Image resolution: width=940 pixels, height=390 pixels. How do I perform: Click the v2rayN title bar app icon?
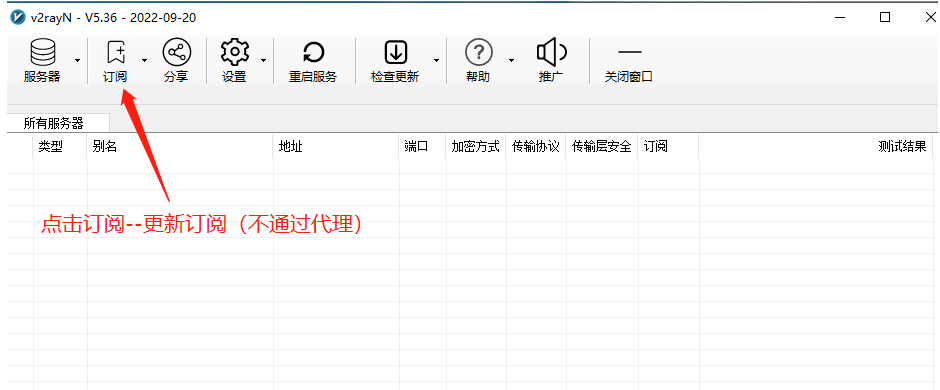coord(17,17)
